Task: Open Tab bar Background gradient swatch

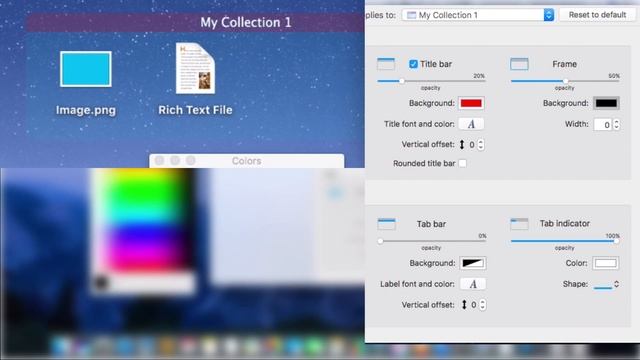Action: point(473,263)
